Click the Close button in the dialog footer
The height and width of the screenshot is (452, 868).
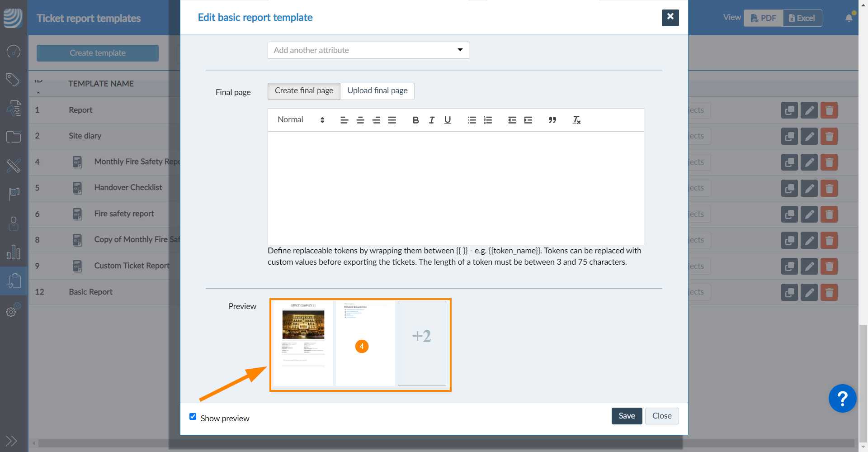(661, 416)
